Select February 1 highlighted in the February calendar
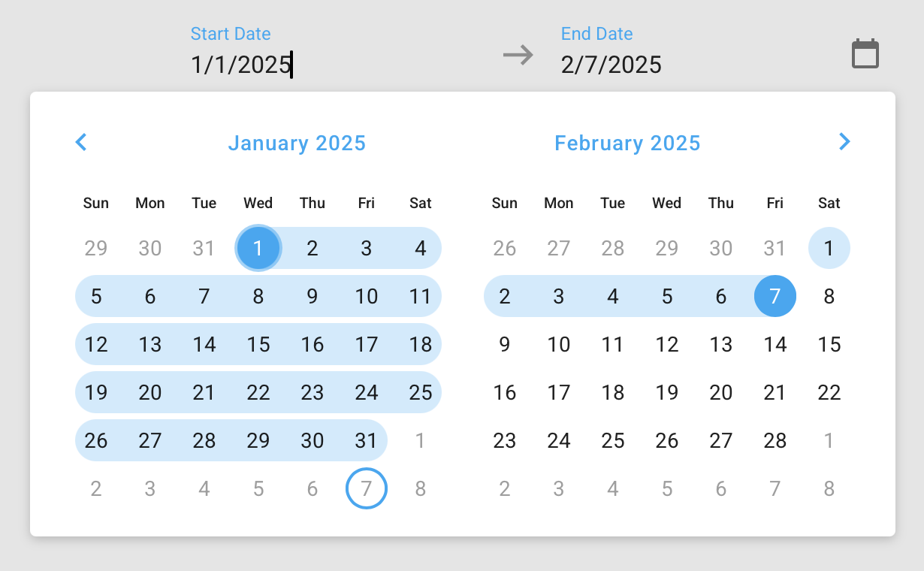 [x=829, y=248]
